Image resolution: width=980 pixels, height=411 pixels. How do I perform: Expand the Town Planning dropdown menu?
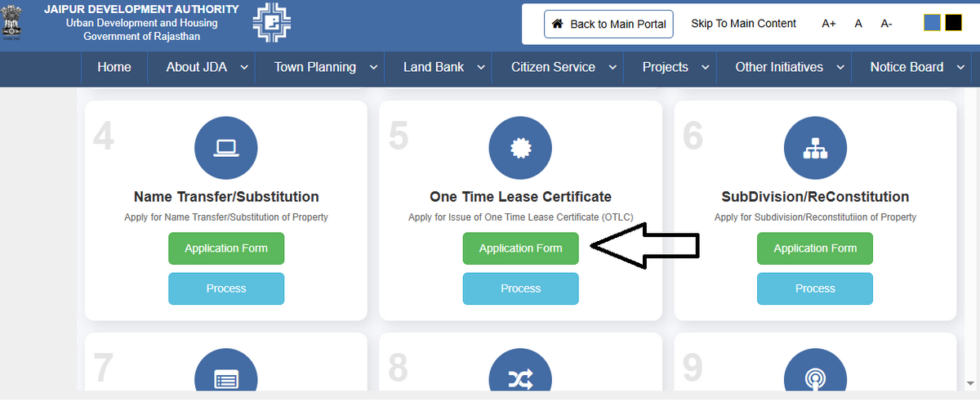click(325, 67)
